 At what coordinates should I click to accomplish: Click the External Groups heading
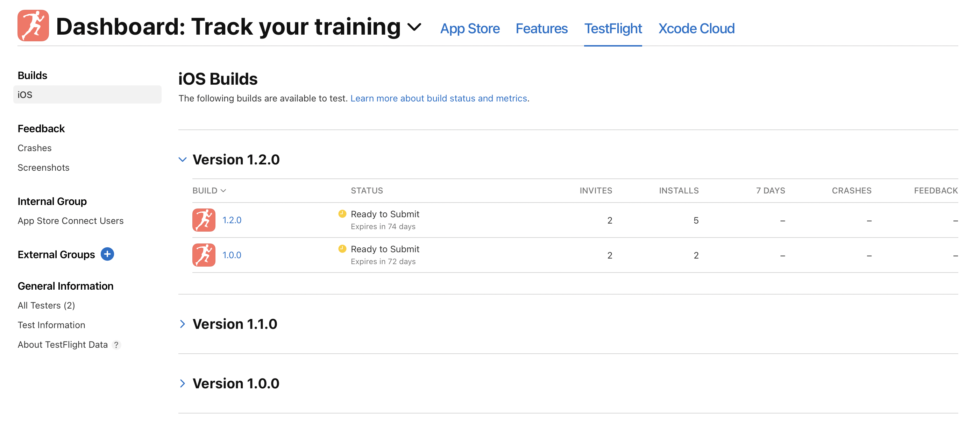56,254
